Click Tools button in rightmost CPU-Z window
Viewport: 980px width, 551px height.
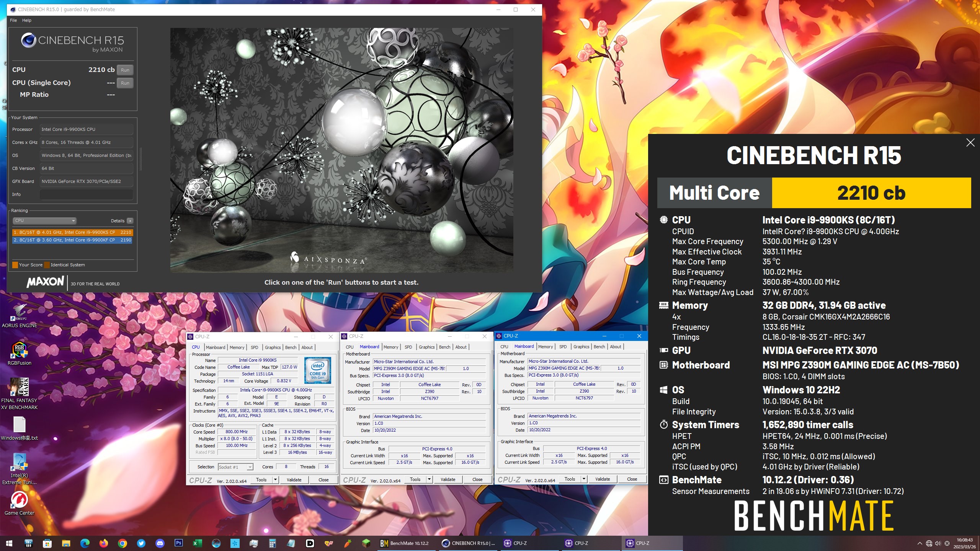tap(570, 479)
